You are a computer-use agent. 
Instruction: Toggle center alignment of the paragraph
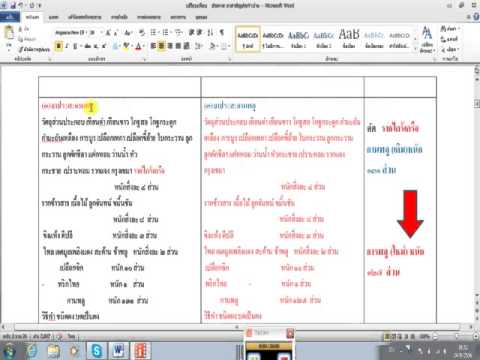[x=161, y=46]
